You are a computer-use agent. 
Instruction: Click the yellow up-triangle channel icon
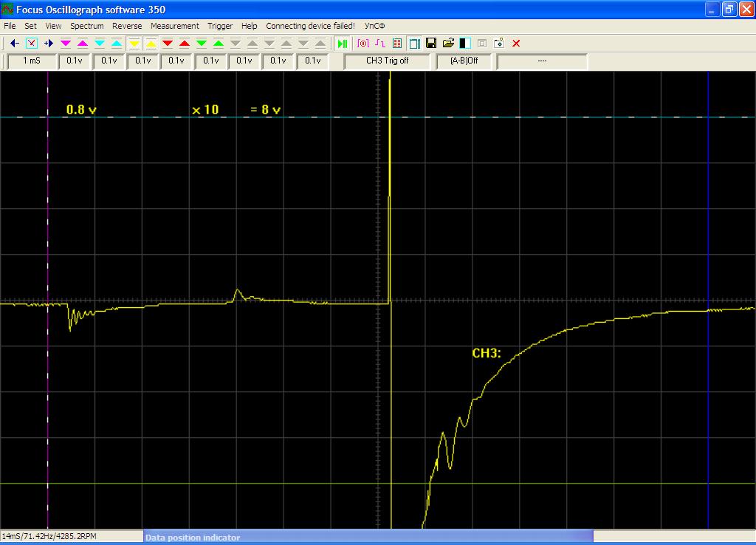pyautogui.click(x=151, y=44)
